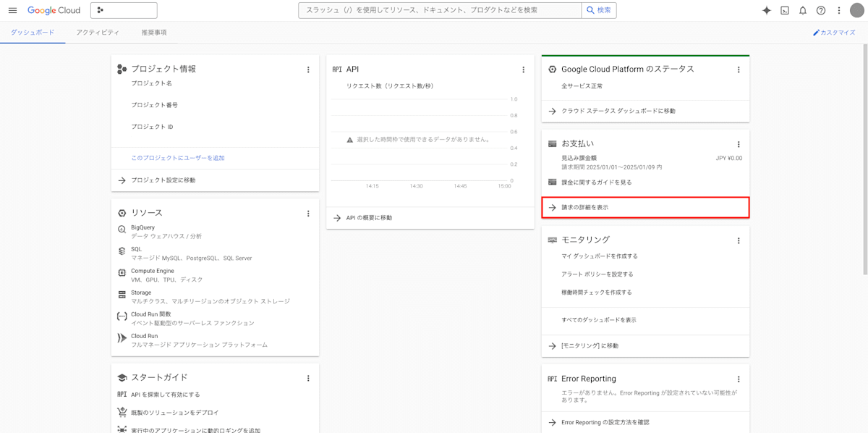The width and height of the screenshot is (868, 433).
Task: Open the user account avatar
Action: click(x=856, y=10)
